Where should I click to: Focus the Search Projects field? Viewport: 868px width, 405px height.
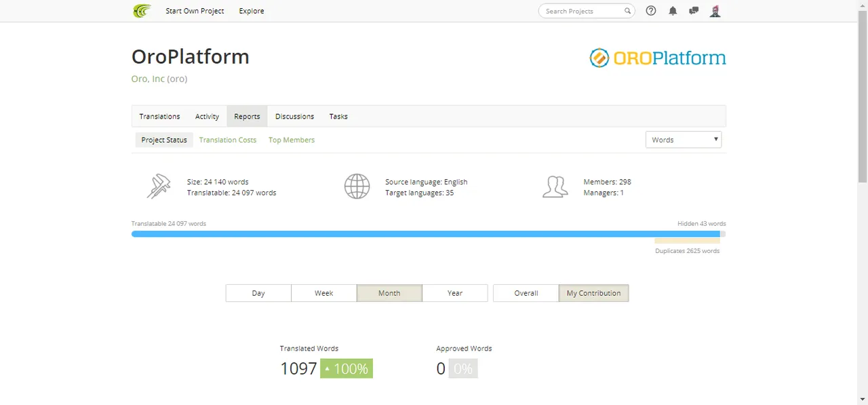(x=587, y=11)
